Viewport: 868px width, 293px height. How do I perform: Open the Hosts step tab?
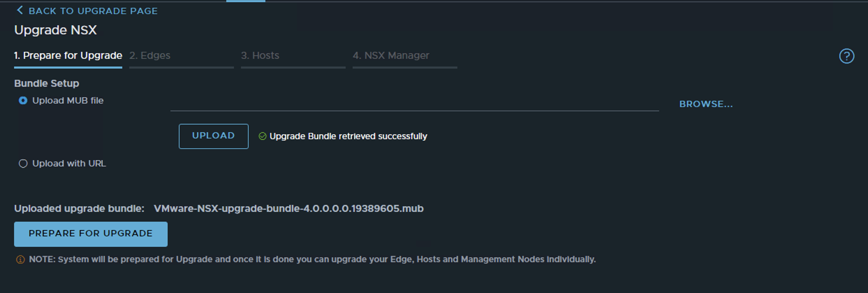pyautogui.click(x=260, y=56)
